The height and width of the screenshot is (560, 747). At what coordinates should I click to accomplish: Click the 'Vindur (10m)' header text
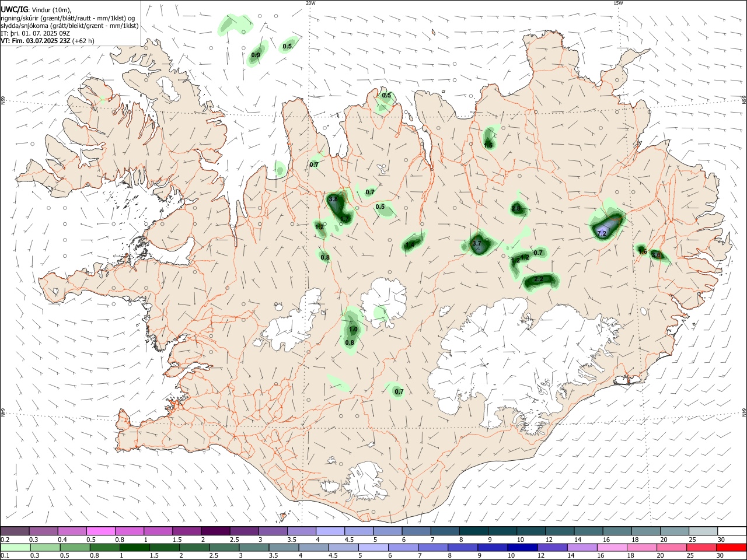pos(50,9)
